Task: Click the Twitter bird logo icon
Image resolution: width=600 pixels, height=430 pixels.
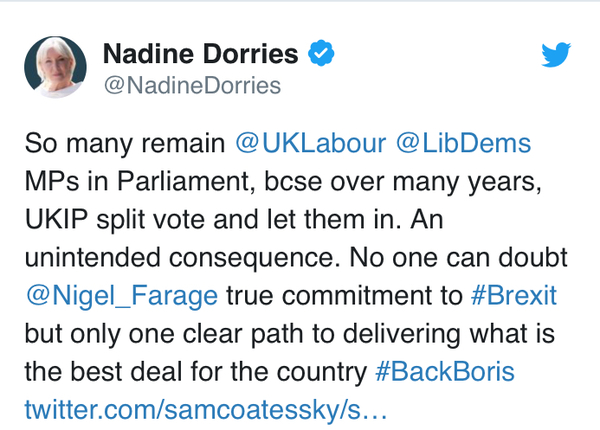Action: tap(555, 55)
